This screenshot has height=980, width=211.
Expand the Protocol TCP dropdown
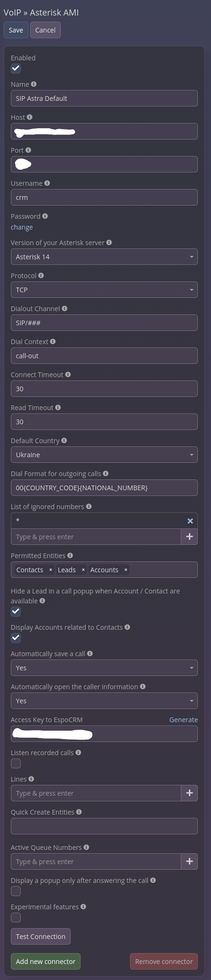[x=104, y=290]
